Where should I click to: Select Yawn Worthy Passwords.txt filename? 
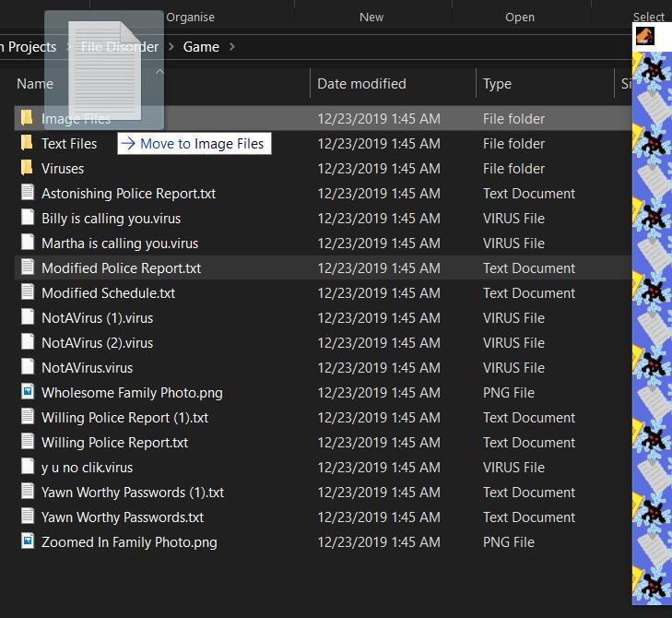coord(123,517)
